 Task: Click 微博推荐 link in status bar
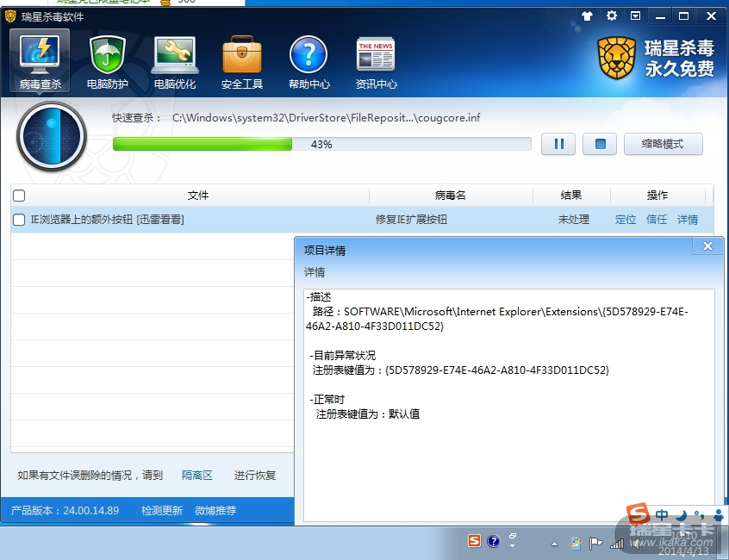click(x=215, y=510)
